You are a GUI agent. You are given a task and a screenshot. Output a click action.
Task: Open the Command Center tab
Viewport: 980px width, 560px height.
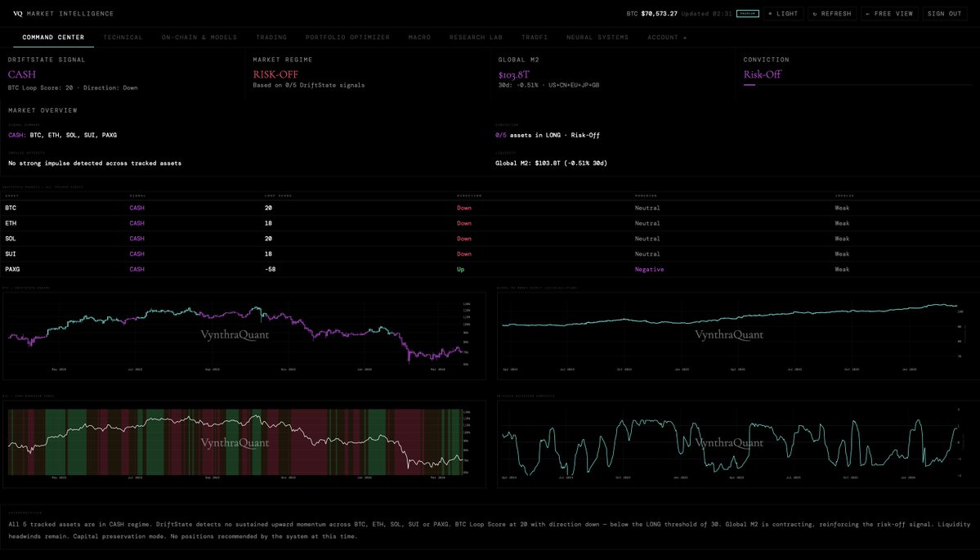pos(53,38)
